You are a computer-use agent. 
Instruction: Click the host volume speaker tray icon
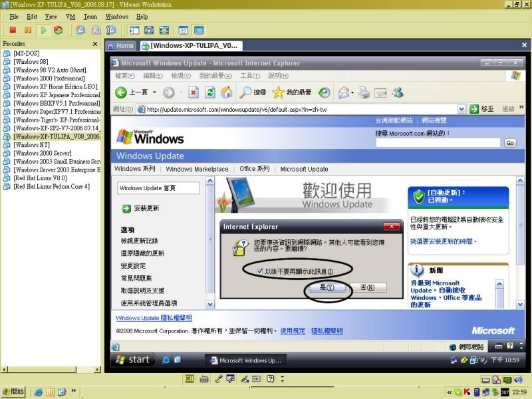519,379
